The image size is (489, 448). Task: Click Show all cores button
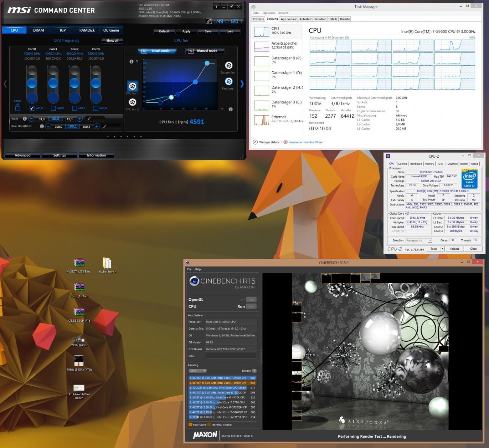[112, 41]
